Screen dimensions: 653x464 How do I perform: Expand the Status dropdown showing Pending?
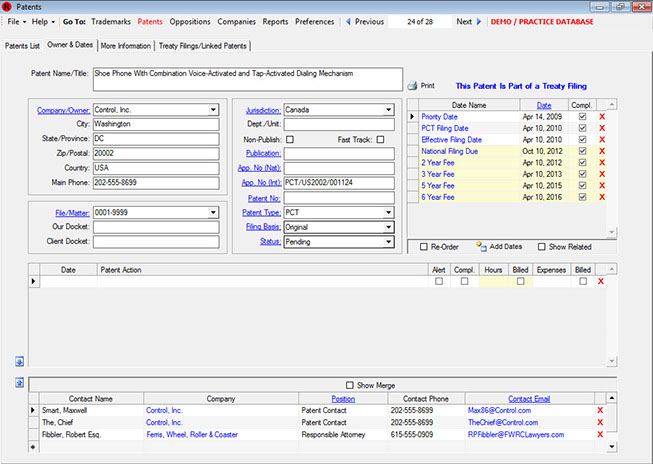pos(388,241)
